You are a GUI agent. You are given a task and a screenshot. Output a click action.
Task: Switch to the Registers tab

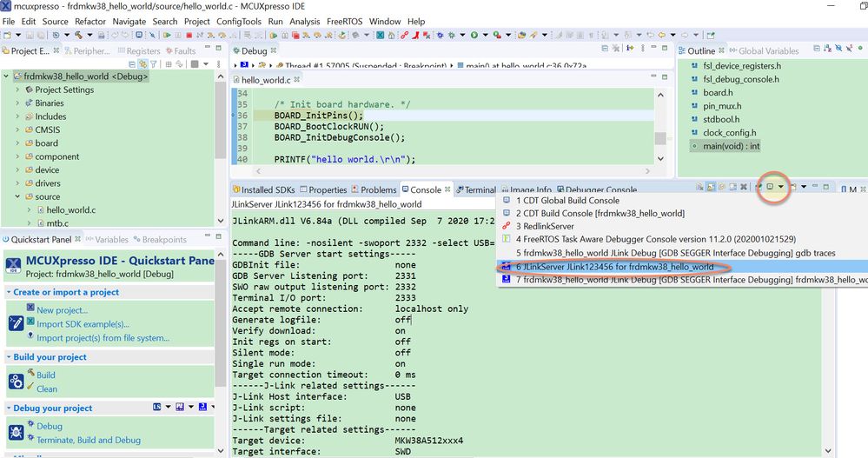[138, 50]
